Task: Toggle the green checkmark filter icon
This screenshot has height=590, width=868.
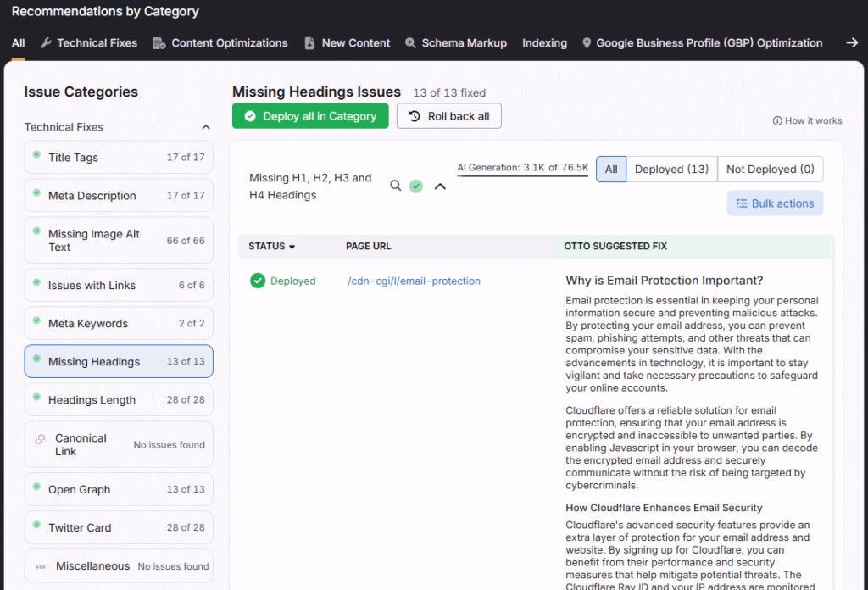Action: tap(416, 185)
